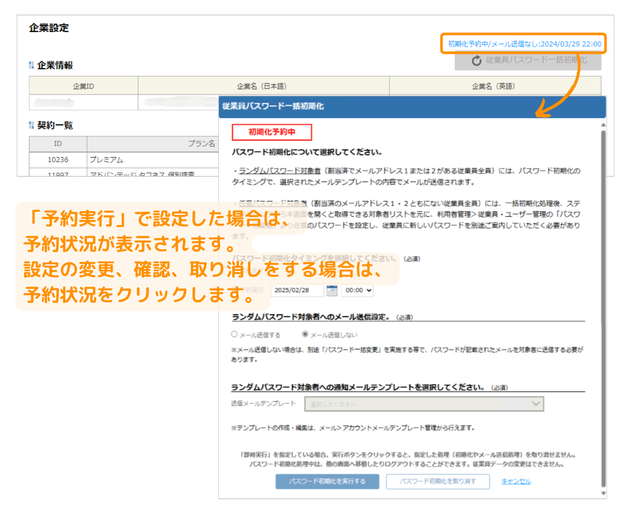Image resolution: width=631 pixels, height=513 pixels.
Task: Click the 初期化予約中 status badge
Action: tap(272, 132)
